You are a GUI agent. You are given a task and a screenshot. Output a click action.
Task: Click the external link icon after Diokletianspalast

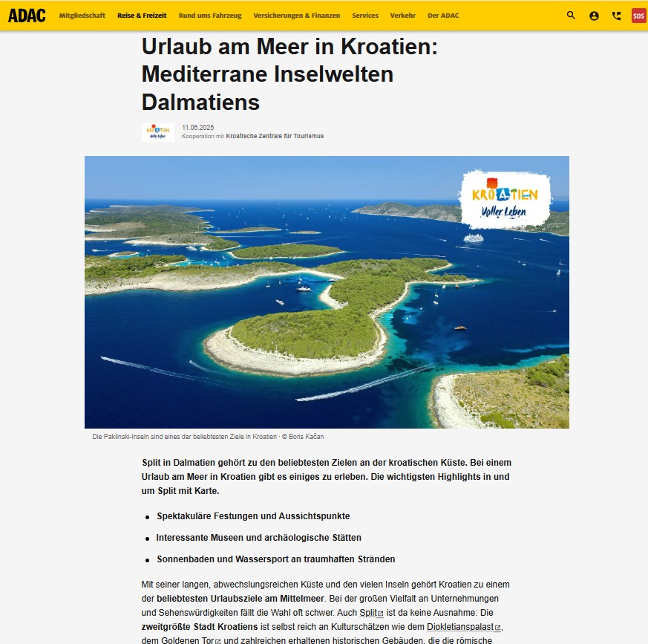coord(498,628)
